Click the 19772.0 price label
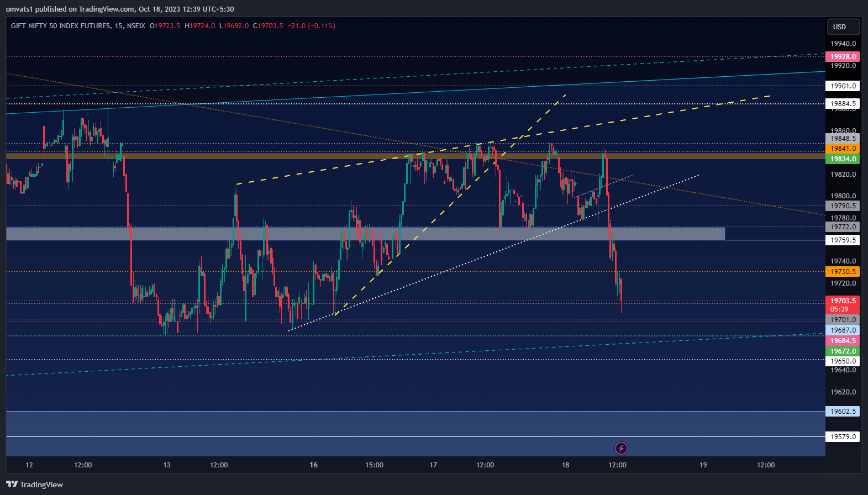 click(843, 227)
